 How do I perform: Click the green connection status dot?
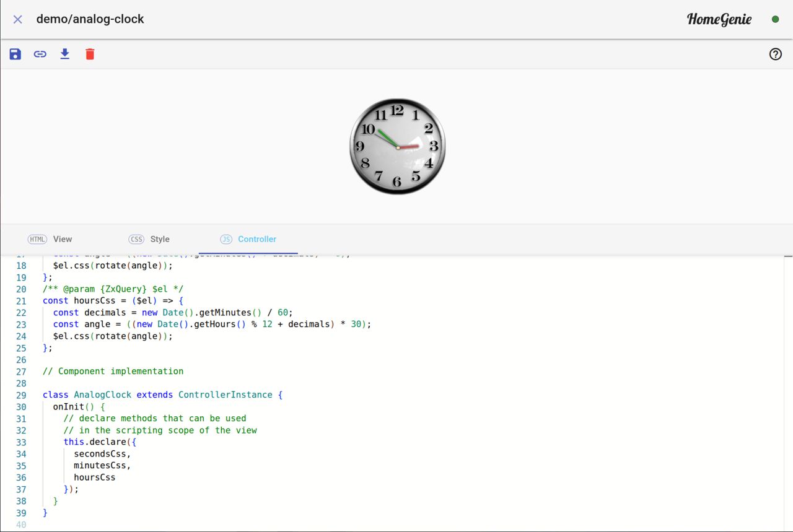click(775, 19)
